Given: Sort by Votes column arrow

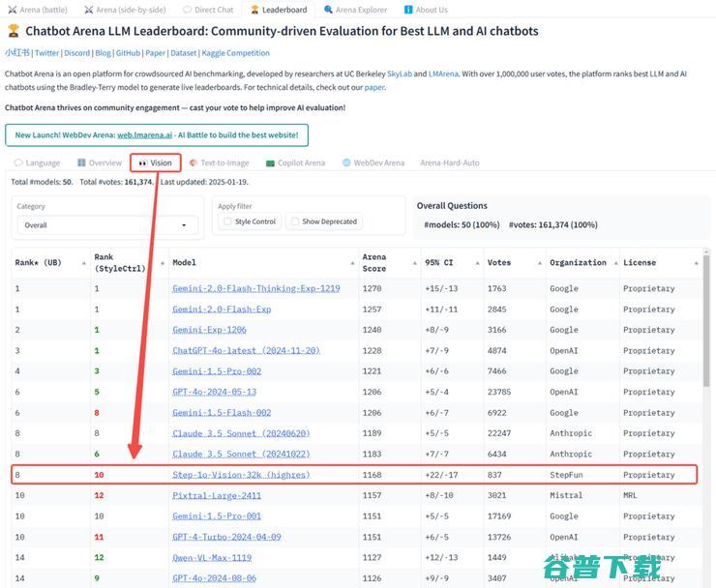Looking at the screenshot, I should [540, 263].
